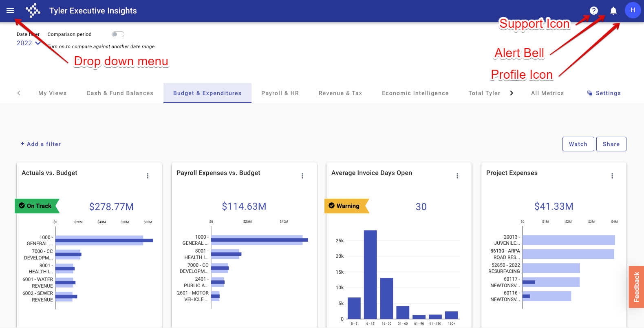This screenshot has height=328, width=644.
Task: Switch to the Revenue & Tax tab
Action: 340,93
